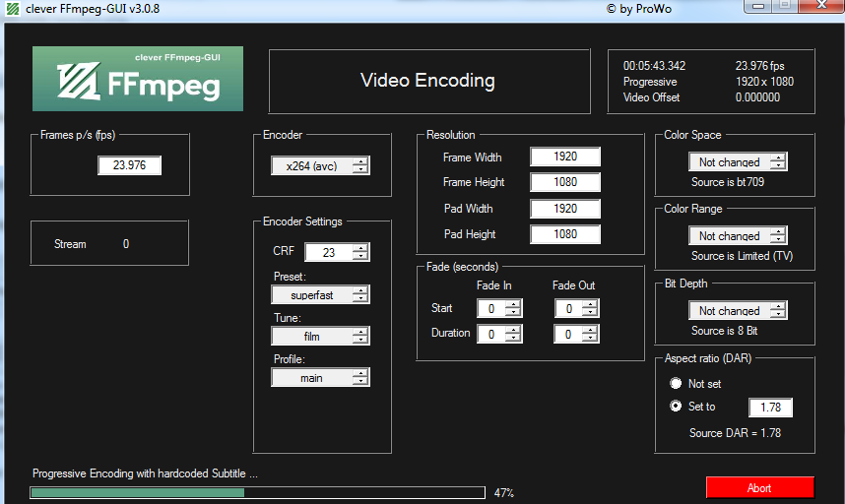
Task: Minimize the clever FFmpeg-GUI window
Action: 758,6
